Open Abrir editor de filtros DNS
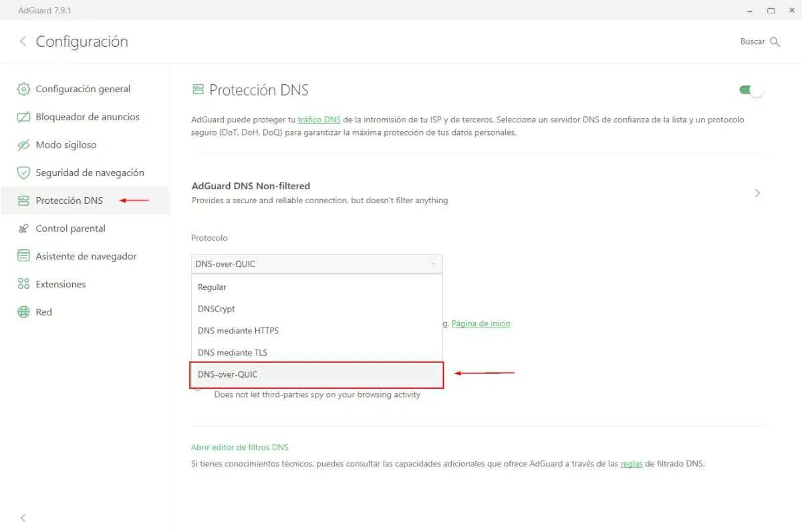This screenshot has width=802, height=532. point(240,447)
